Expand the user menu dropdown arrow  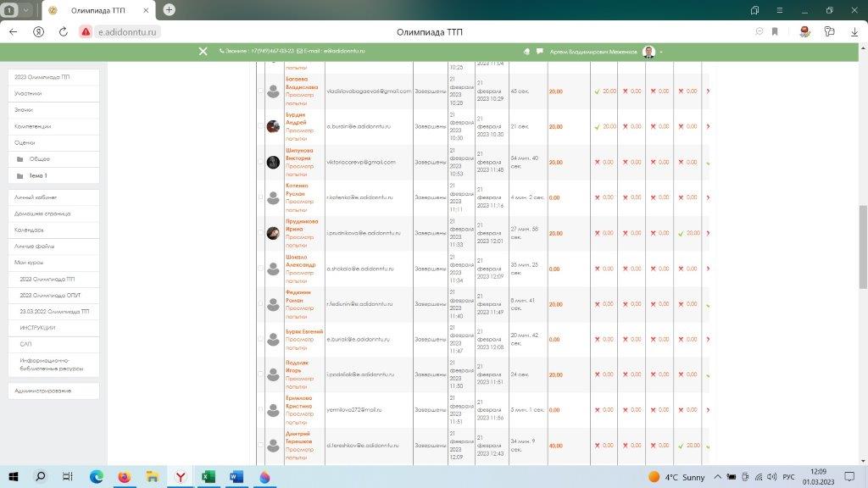(x=661, y=52)
